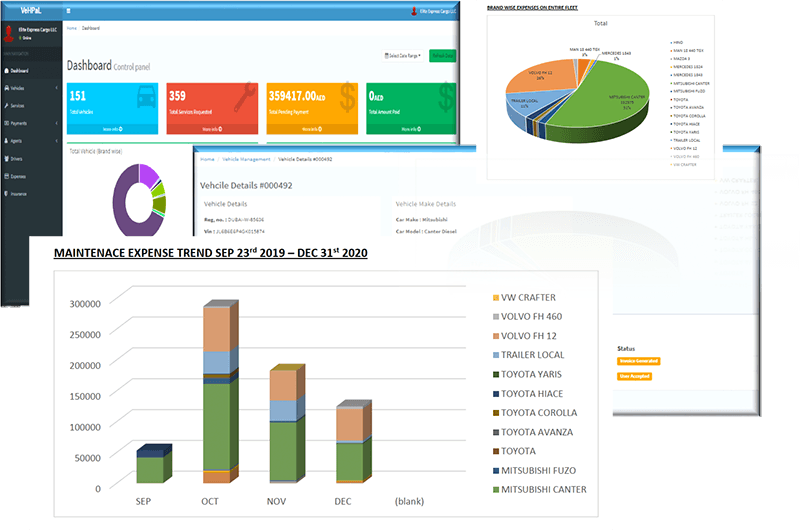
Task: Click the car icon beside Vehicles
Action: tap(6, 88)
